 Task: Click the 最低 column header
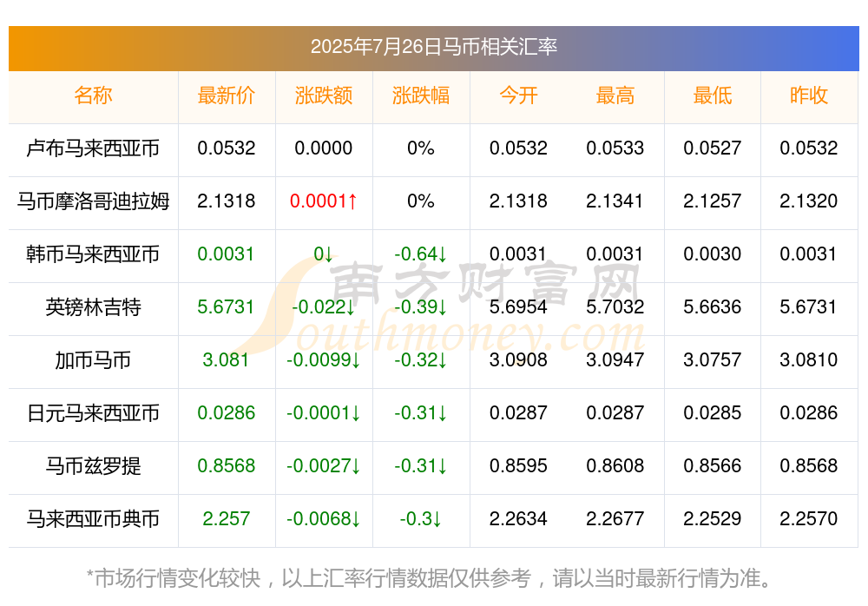713,96
